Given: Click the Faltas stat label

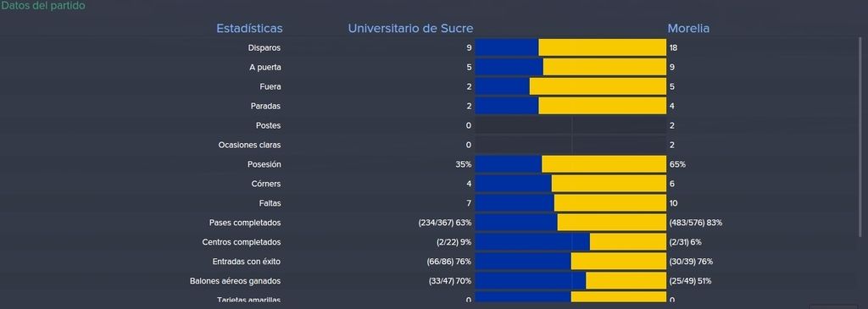Looking at the screenshot, I should tap(270, 203).
